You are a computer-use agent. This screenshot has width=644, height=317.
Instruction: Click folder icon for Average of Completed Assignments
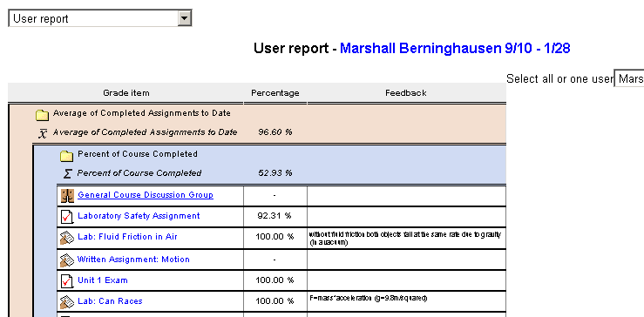click(43, 115)
